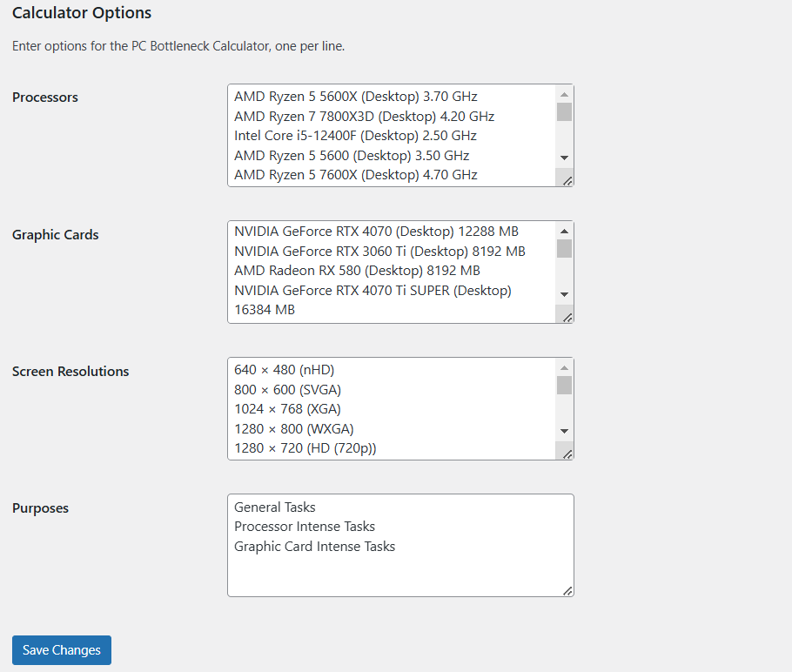Viewport: 792px width, 672px height.
Task: Place cursor on AMD Ryzen 7 7800X3D line
Action: point(364,117)
